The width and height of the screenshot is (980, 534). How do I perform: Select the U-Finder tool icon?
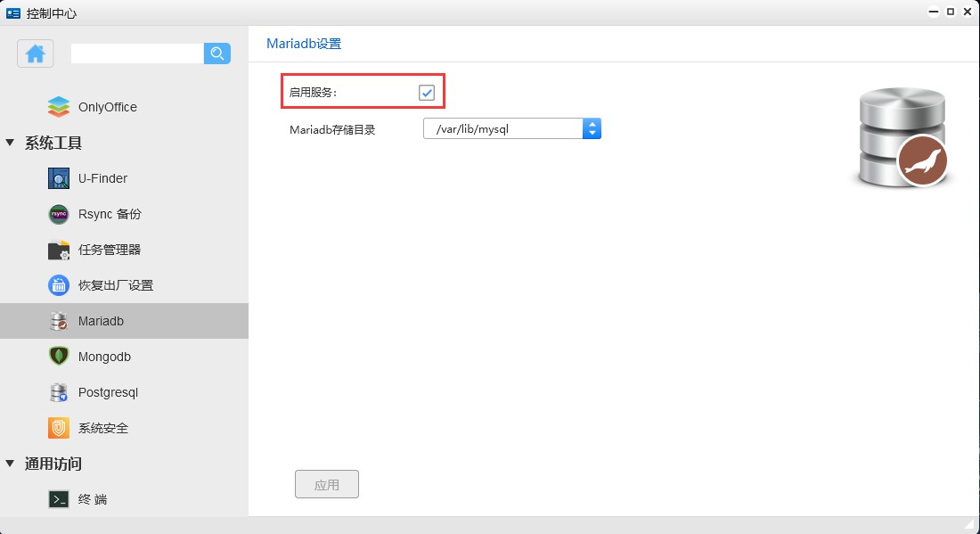tap(58, 178)
